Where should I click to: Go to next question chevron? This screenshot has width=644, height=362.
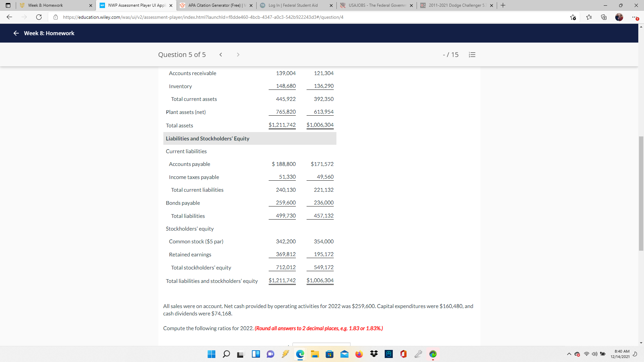pyautogui.click(x=238, y=55)
